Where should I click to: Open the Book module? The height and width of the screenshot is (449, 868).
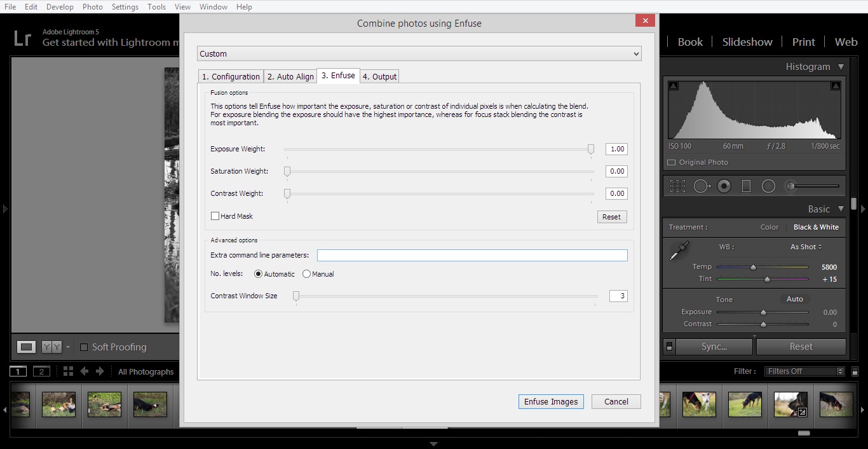(690, 42)
